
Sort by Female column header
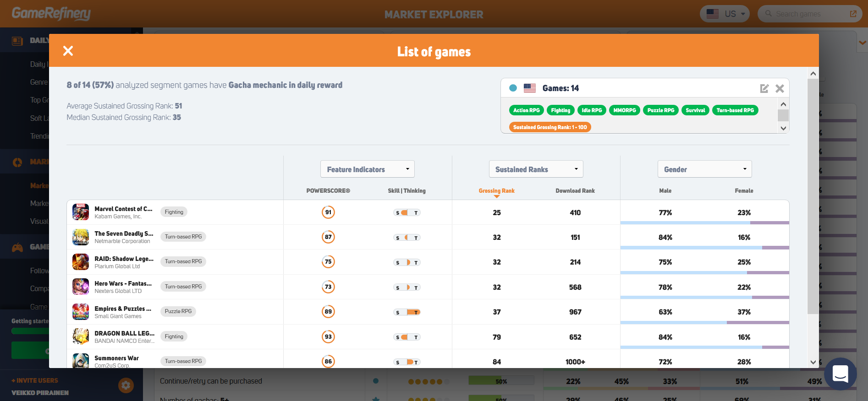pos(744,191)
